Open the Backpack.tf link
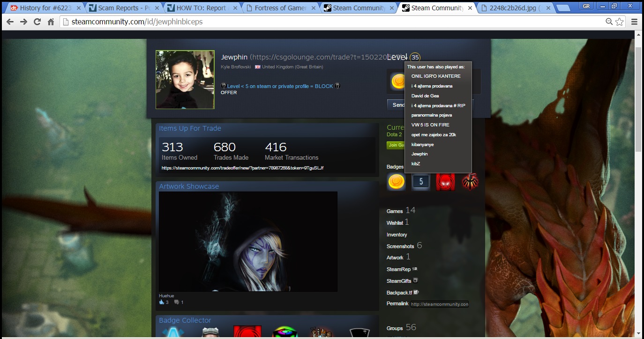The width and height of the screenshot is (644, 339). (x=399, y=293)
